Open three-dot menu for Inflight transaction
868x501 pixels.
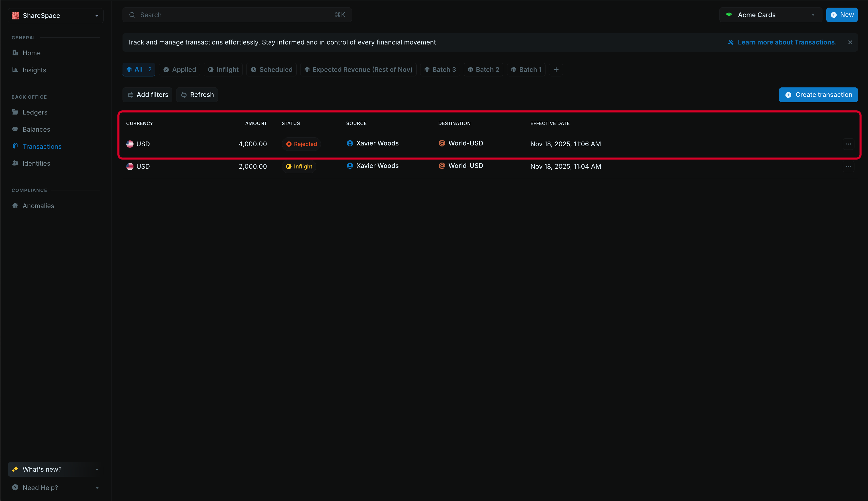pyautogui.click(x=848, y=167)
